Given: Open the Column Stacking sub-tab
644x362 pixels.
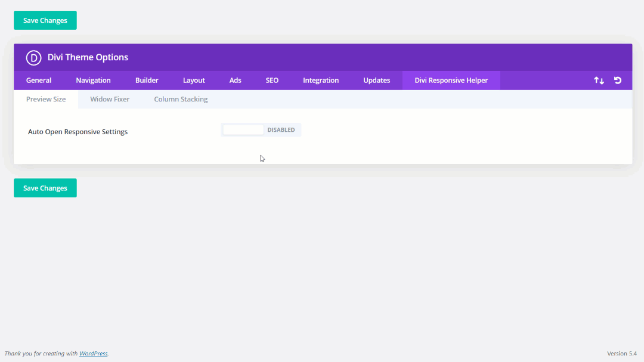Looking at the screenshot, I should (181, 99).
